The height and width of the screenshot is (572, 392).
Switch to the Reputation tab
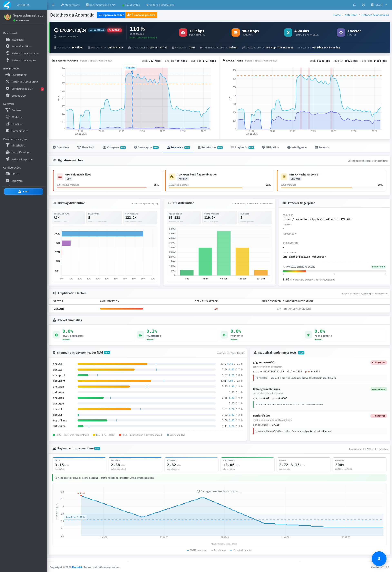(210, 147)
